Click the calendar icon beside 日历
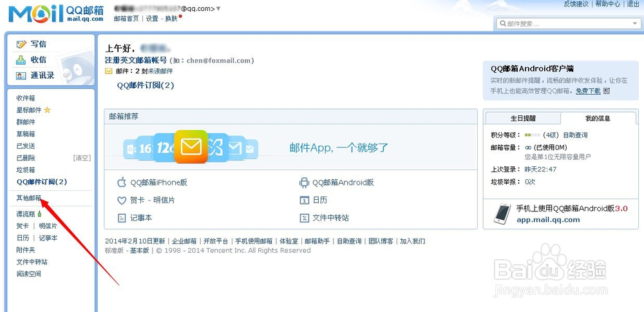Image resolution: width=644 pixels, height=312 pixels. [x=304, y=200]
